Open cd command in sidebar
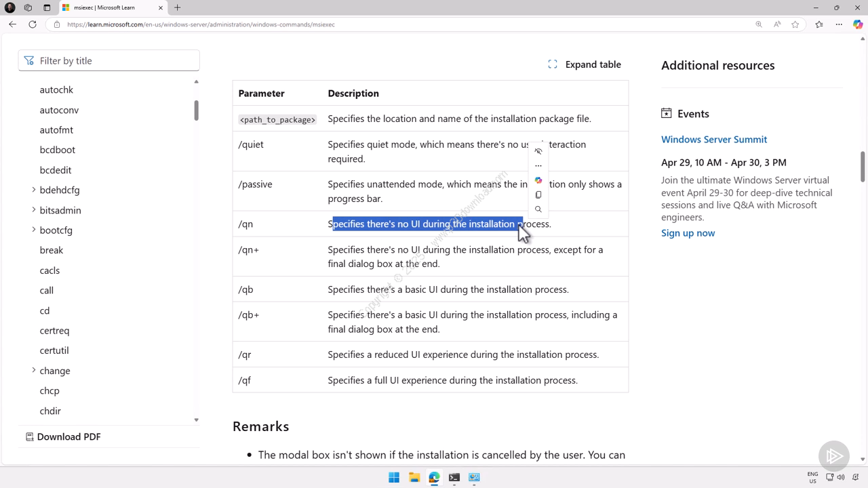Screen dimensions: 868x488 44,310
